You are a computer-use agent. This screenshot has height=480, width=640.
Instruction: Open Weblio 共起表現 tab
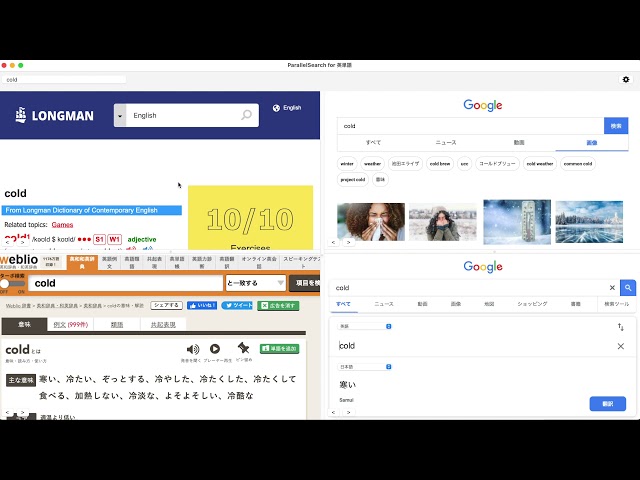(x=163, y=324)
